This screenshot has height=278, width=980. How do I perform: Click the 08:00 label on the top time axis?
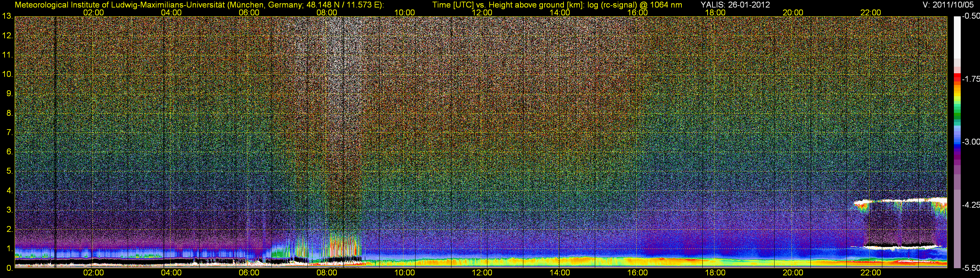[x=326, y=12]
